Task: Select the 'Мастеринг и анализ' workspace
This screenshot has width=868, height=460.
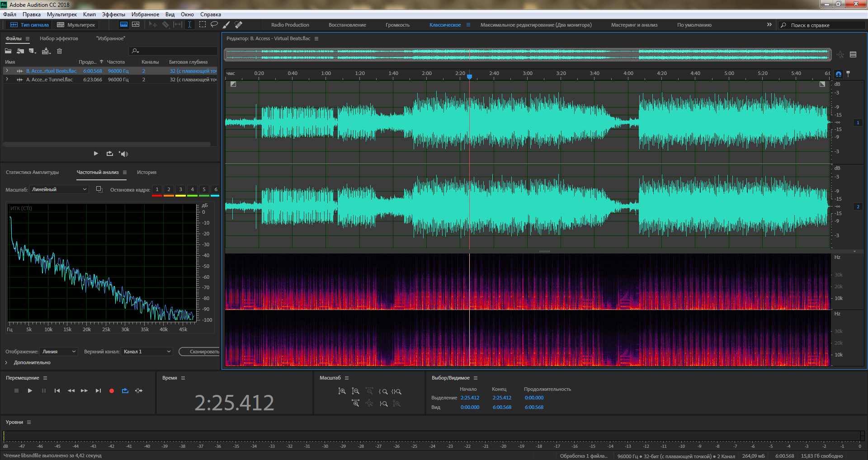Action: (x=634, y=25)
